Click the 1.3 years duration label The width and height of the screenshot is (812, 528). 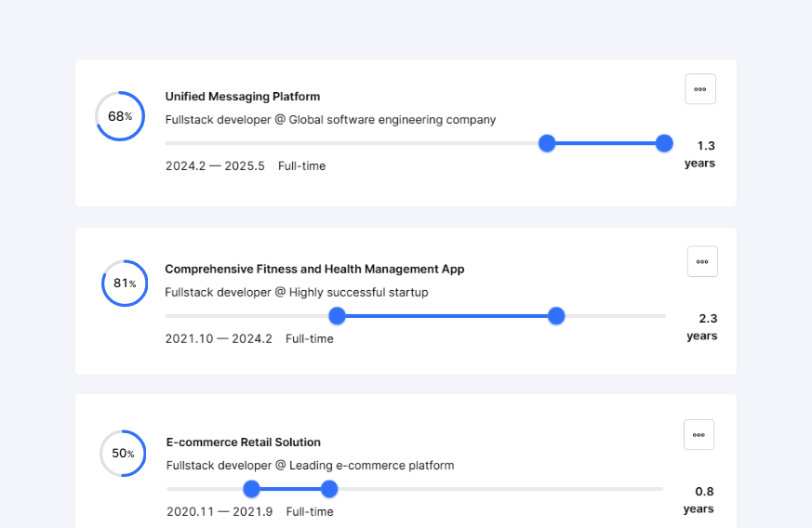coord(699,154)
